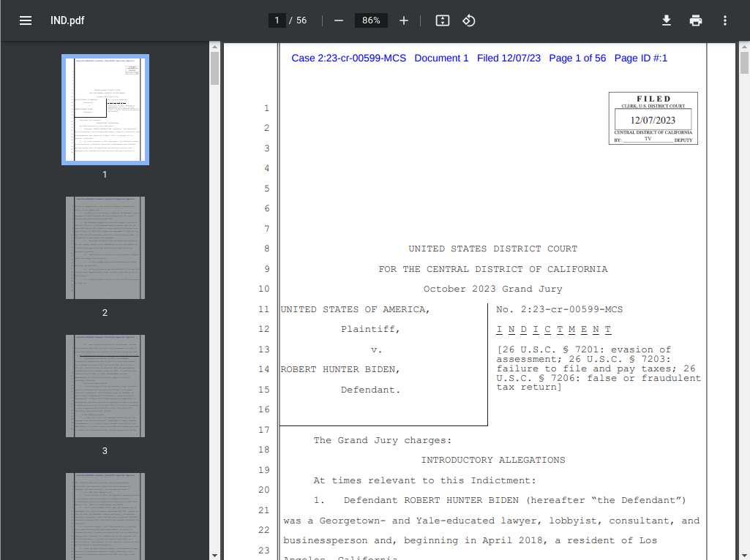Click the case header 'Case 2:23-cr-00599-MCS'
Image resolution: width=750 pixels, height=560 pixels.
point(349,58)
